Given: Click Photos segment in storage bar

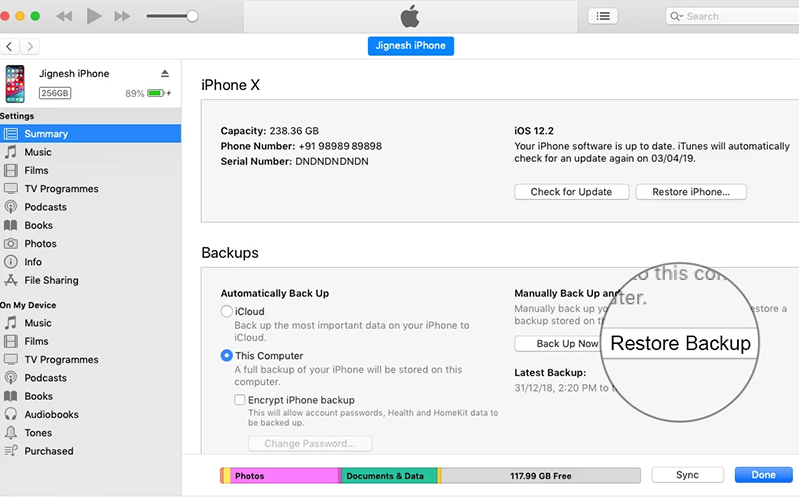Looking at the screenshot, I should [285, 476].
